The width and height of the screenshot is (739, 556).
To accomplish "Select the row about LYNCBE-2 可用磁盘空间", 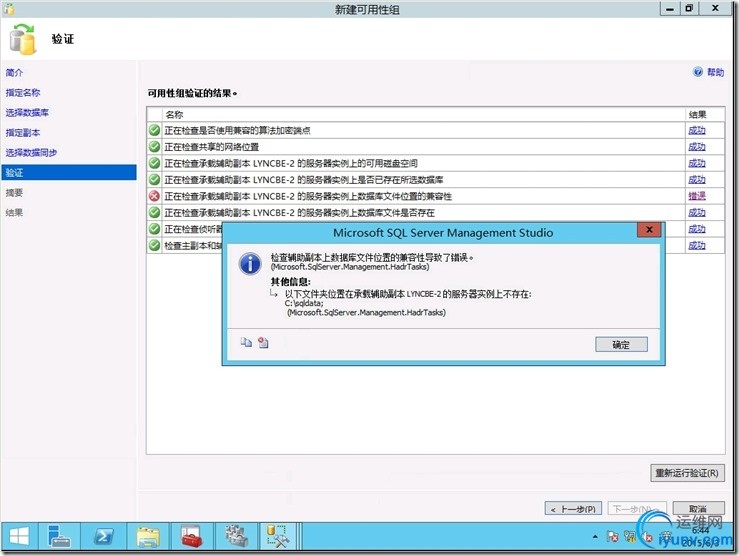I will [435, 163].
